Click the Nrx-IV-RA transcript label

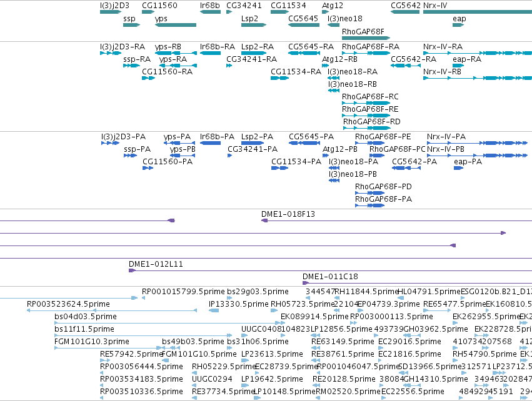tap(443, 46)
